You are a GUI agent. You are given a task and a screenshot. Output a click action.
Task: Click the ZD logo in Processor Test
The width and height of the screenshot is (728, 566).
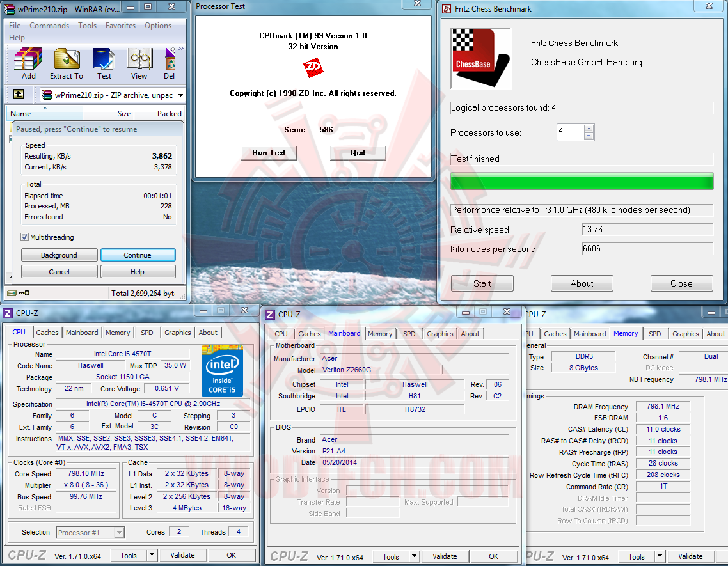313,68
